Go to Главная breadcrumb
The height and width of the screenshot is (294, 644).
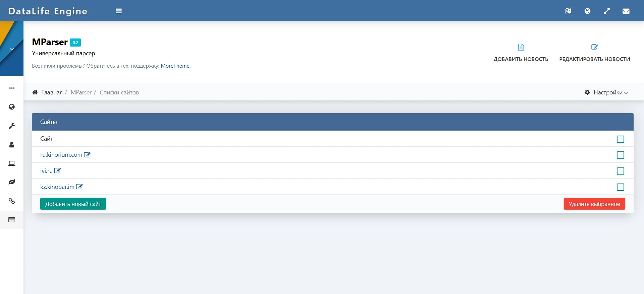(x=52, y=92)
